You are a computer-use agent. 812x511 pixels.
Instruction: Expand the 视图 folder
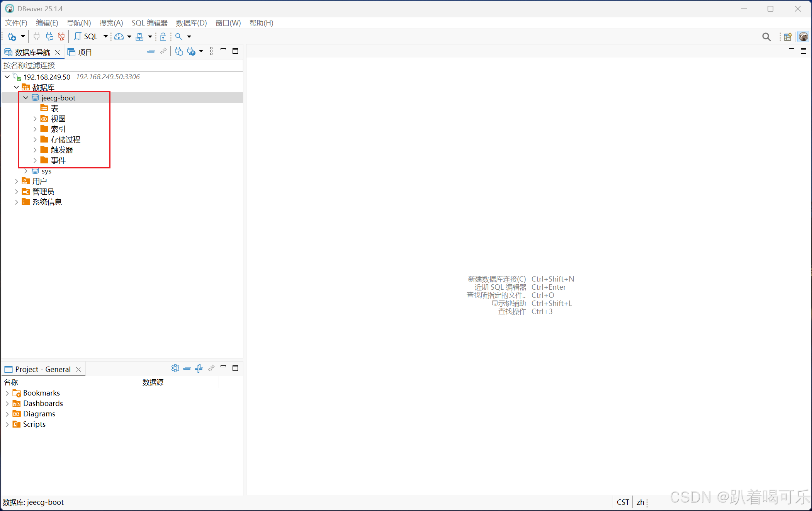click(35, 119)
